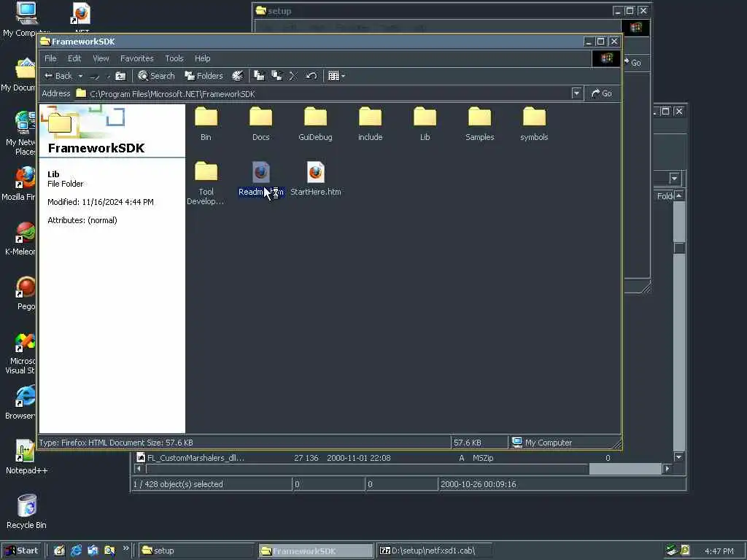The image size is (747, 560).
Task: Select the symbols folder
Action: 534,124
